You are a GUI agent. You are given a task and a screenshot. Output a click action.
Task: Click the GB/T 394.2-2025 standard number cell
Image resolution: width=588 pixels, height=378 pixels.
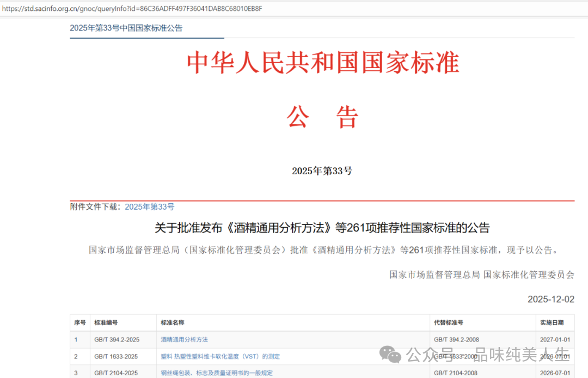click(117, 340)
